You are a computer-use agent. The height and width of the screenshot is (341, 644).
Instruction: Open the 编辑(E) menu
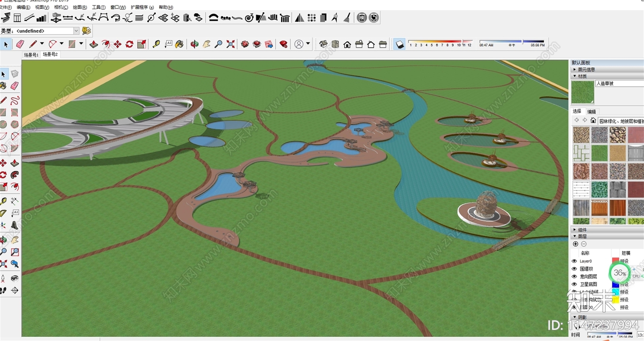pyautogui.click(x=23, y=7)
